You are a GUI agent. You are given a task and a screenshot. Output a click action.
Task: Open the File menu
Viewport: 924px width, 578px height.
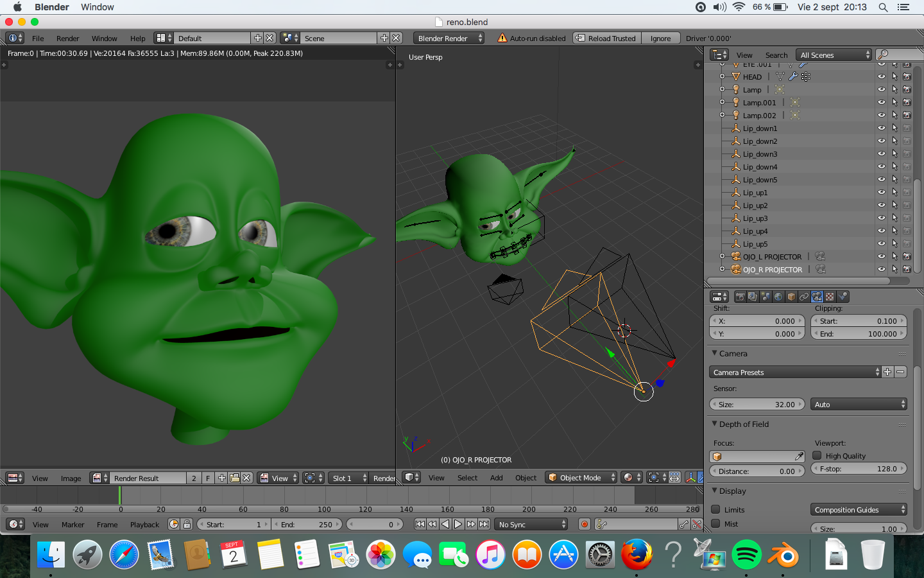point(38,38)
